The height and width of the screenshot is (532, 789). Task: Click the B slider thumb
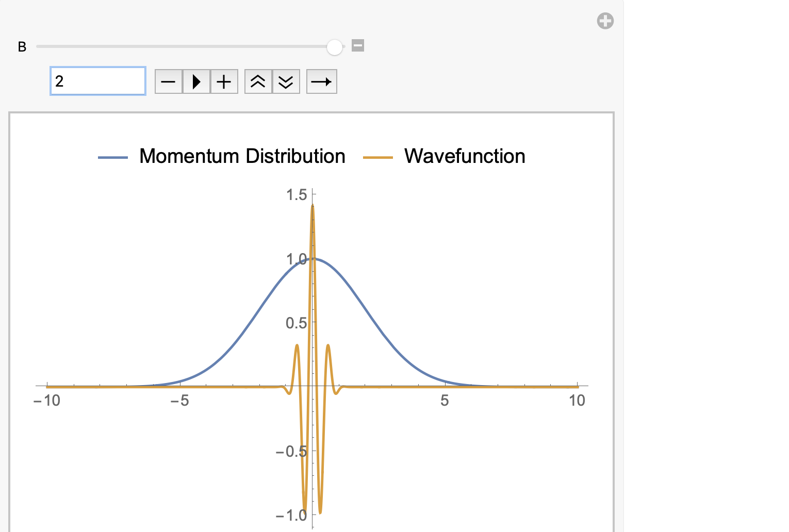click(335, 47)
